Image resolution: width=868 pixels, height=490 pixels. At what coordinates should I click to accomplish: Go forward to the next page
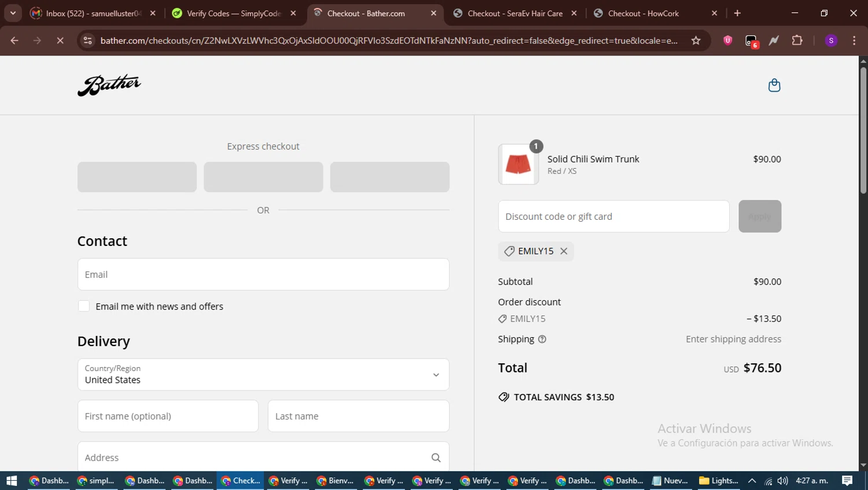click(x=37, y=40)
